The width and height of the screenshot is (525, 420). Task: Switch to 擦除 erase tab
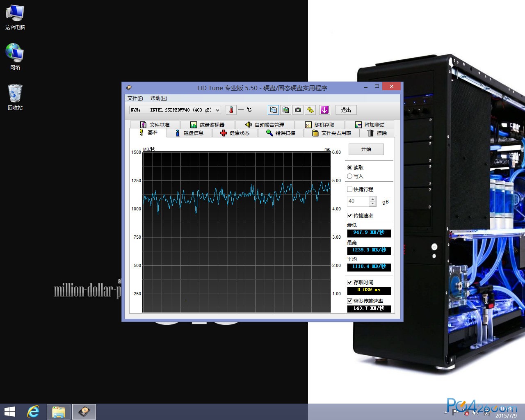point(377,133)
